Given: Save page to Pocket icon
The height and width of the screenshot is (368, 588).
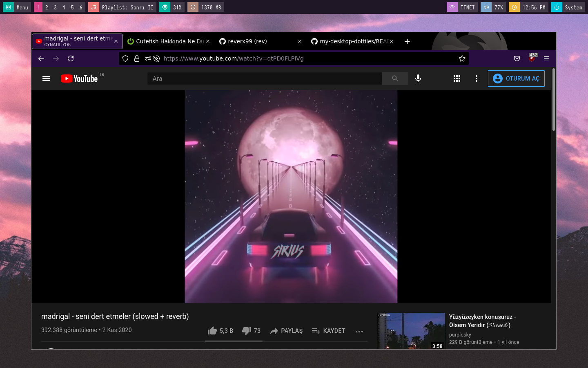Looking at the screenshot, I should tap(517, 58).
